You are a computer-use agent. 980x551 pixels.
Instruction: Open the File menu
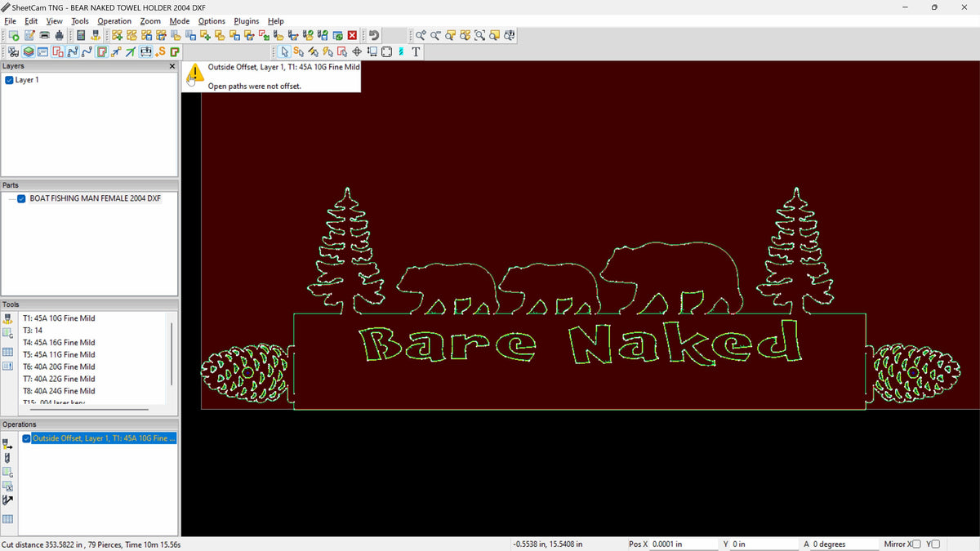tap(10, 21)
